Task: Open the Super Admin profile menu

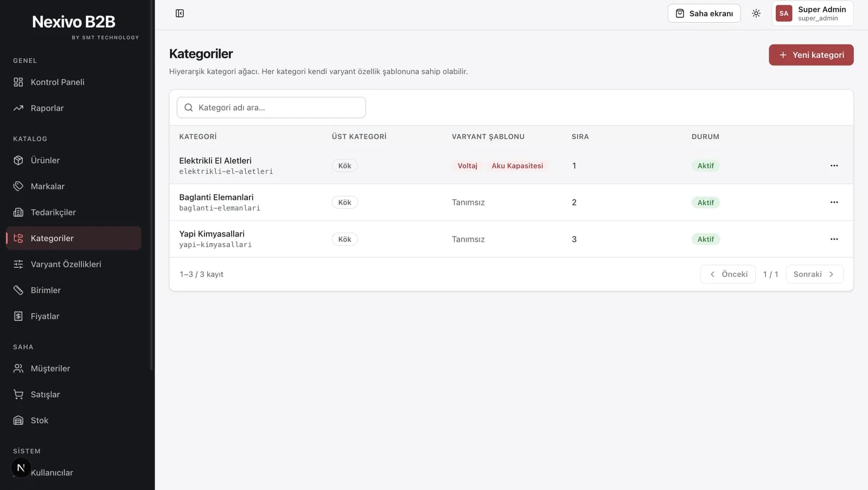Action: click(812, 14)
